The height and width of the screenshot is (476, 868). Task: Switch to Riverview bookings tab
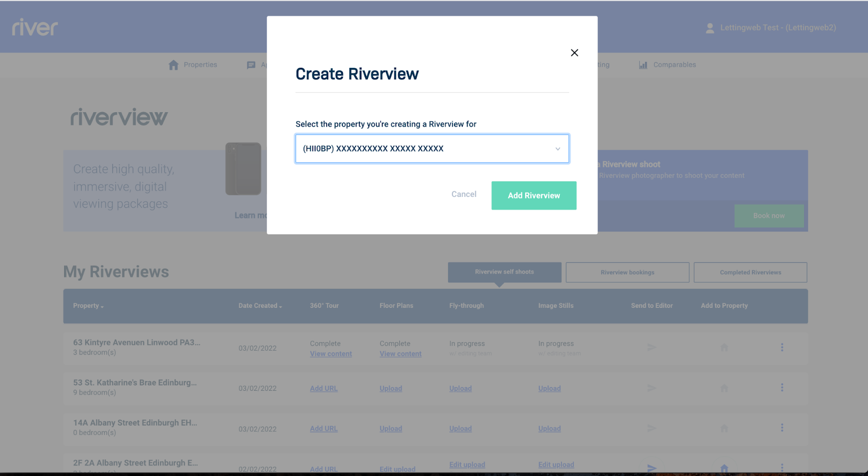click(x=627, y=272)
